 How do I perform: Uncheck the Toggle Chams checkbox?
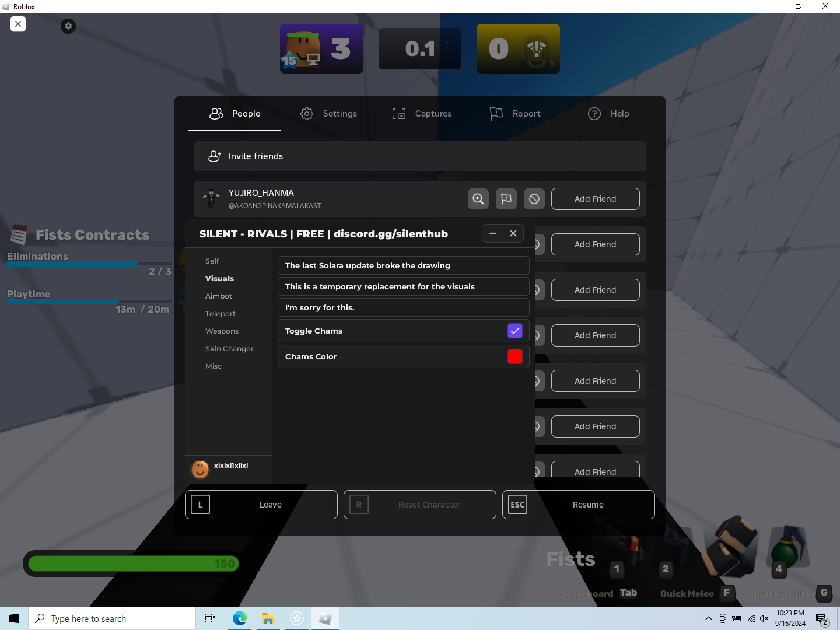click(x=515, y=331)
